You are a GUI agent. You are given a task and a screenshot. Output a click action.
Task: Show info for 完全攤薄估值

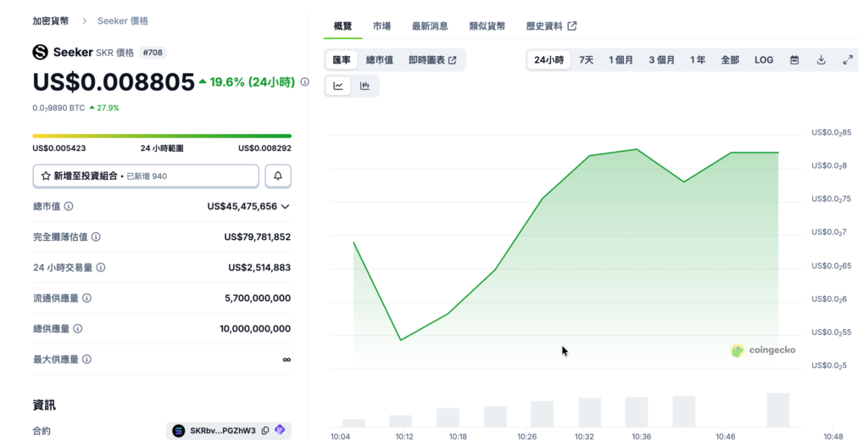point(97,237)
